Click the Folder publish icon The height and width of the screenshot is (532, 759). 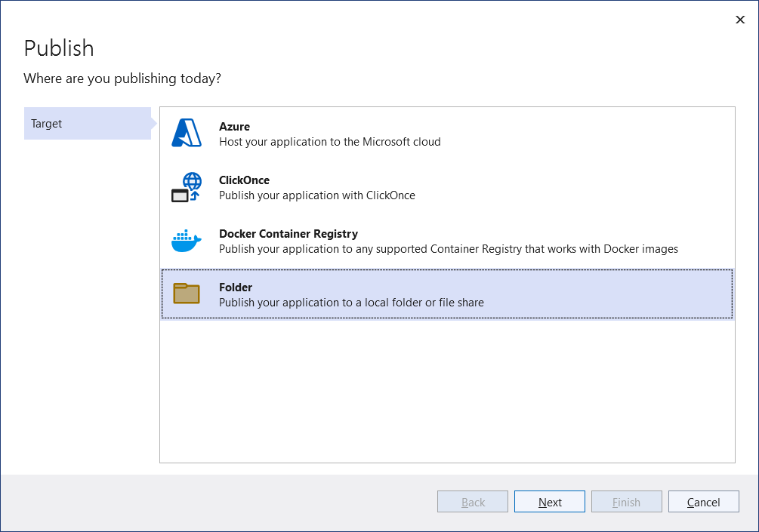click(x=186, y=294)
